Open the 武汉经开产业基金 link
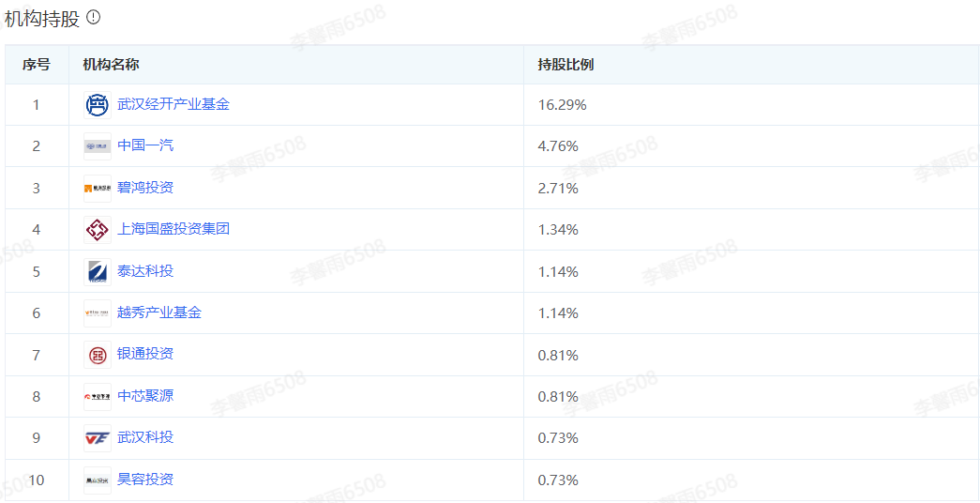 coord(173,104)
